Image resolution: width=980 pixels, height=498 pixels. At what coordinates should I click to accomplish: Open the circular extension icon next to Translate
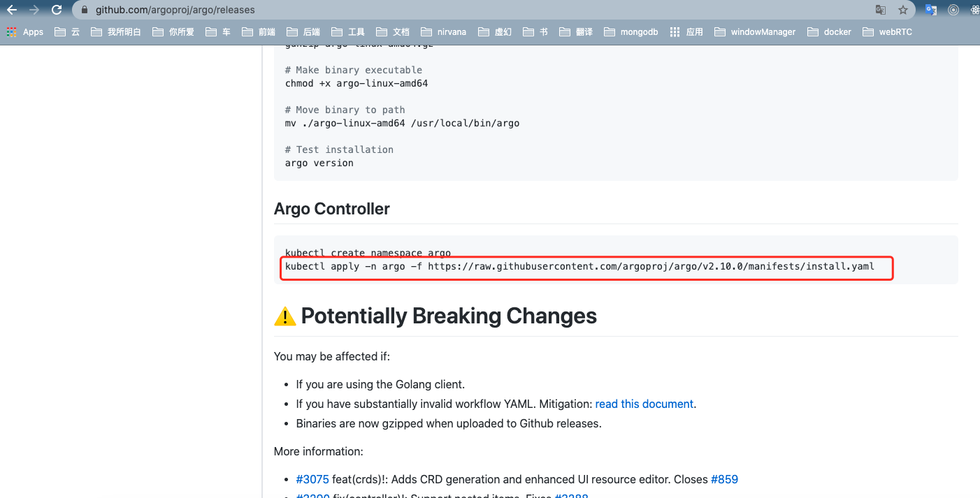coord(954,10)
